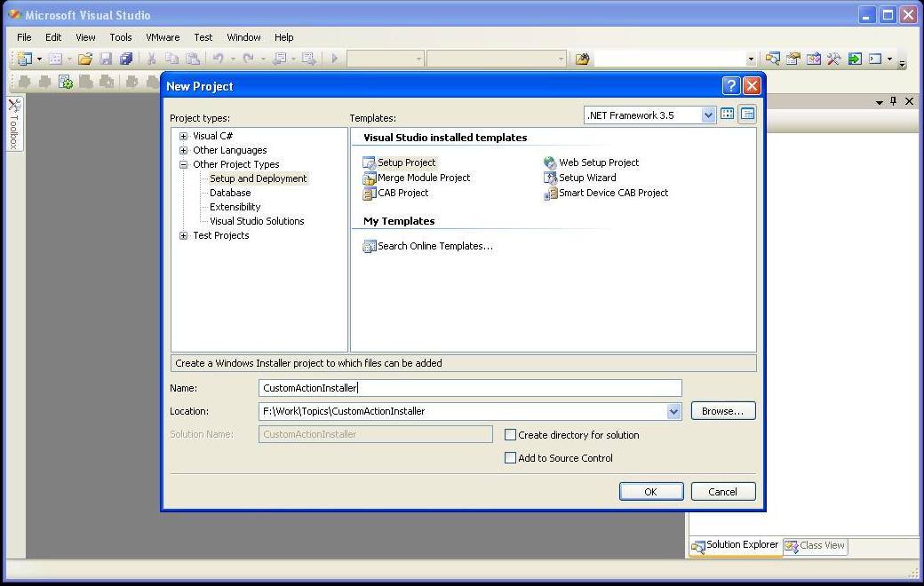The width and height of the screenshot is (924, 586).
Task: Switch to the Class View tab
Action: 816,546
